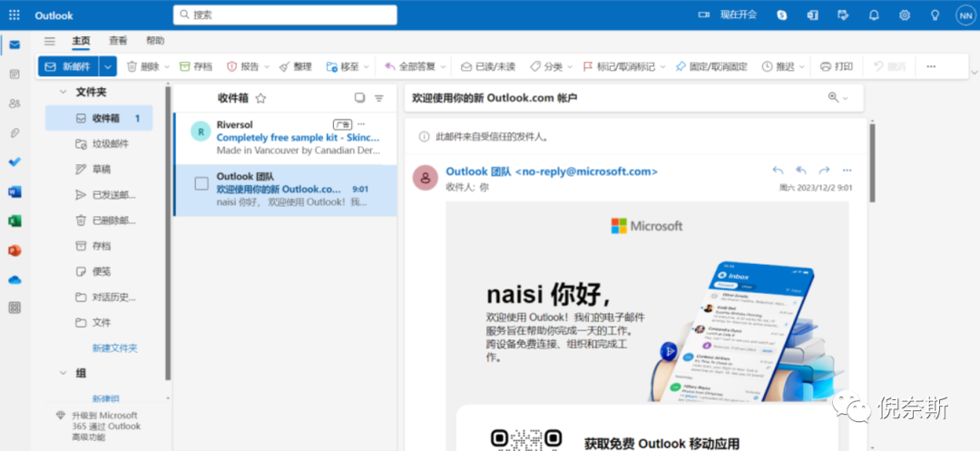Expand the 新邮件 dropdown arrow

(109, 66)
